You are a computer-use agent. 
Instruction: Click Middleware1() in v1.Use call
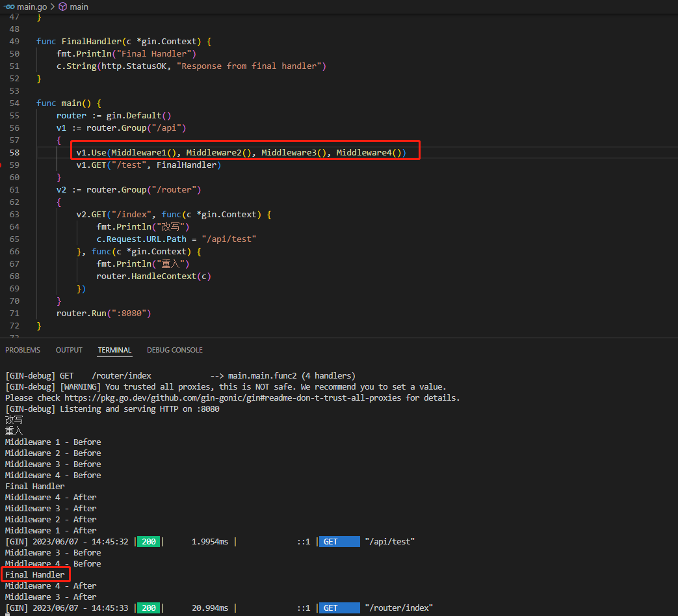point(144,153)
